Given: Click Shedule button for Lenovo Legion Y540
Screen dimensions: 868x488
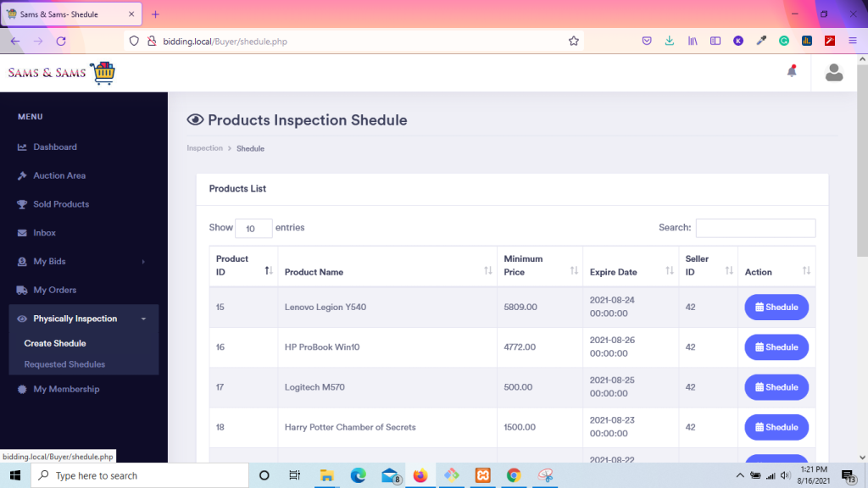Looking at the screenshot, I should (x=776, y=307).
